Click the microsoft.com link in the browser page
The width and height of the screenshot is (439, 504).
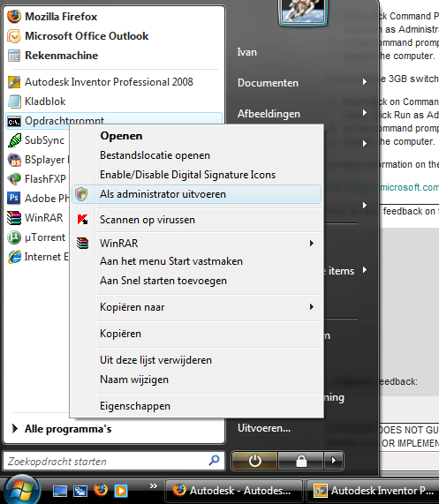[x=409, y=187]
